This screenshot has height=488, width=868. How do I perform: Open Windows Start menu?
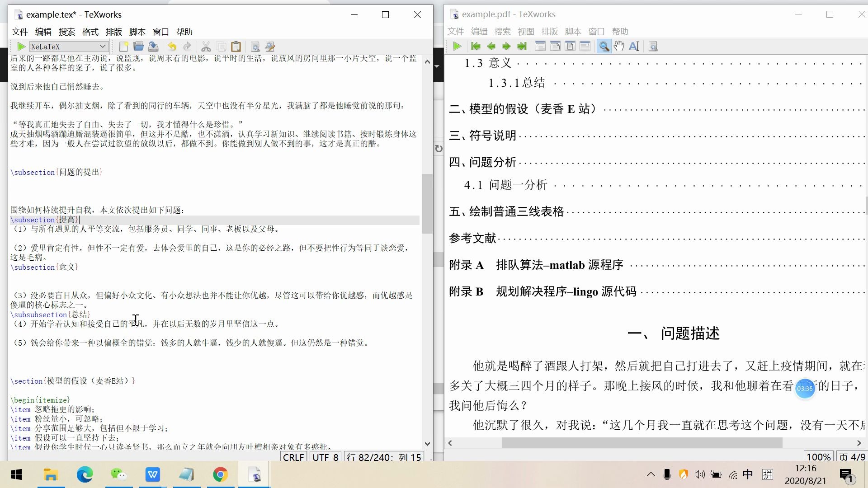click(x=16, y=475)
